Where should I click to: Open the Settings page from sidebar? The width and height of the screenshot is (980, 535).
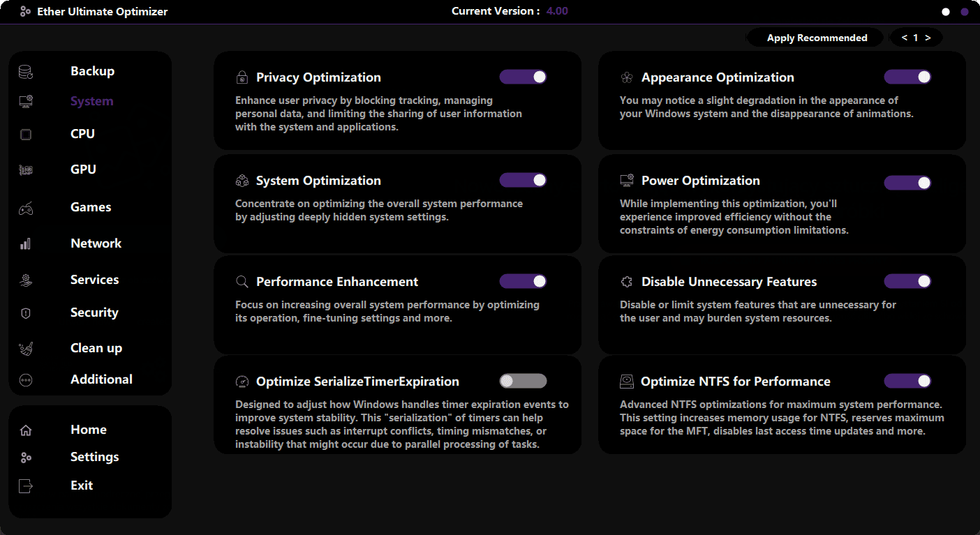point(94,457)
